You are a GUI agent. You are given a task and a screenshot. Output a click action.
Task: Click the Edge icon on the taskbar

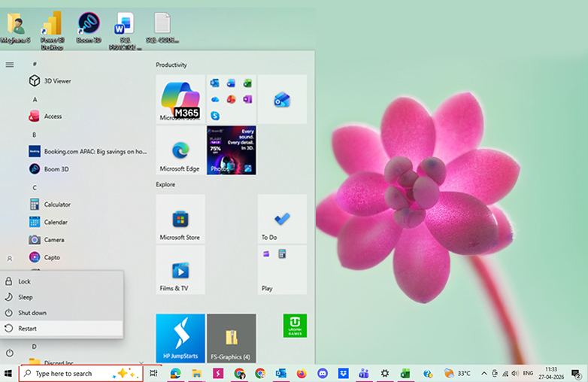[175, 374]
